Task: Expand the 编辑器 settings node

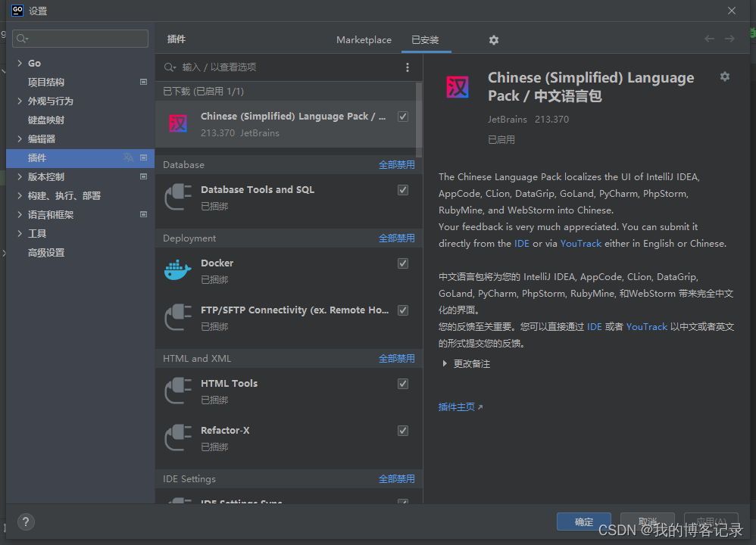Action: click(20, 139)
